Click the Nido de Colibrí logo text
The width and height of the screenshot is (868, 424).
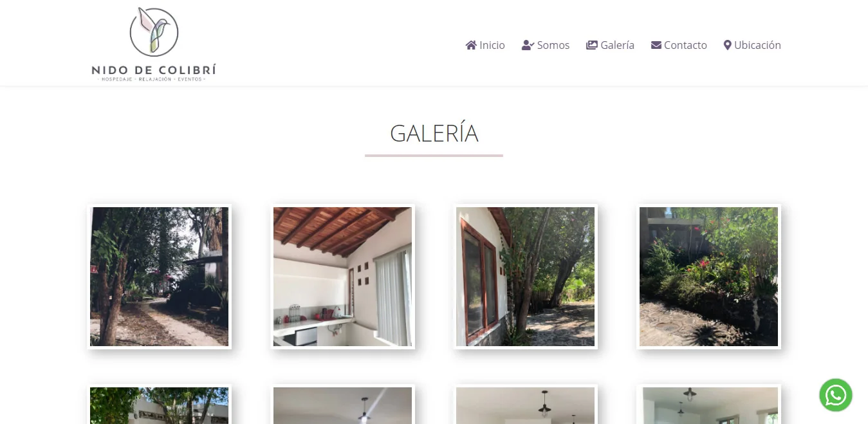(x=154, y=70)
